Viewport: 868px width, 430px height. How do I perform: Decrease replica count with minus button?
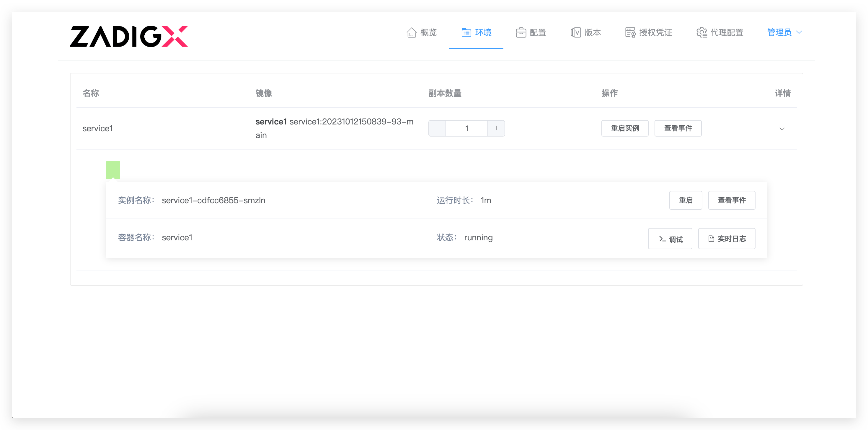point(437,128)
